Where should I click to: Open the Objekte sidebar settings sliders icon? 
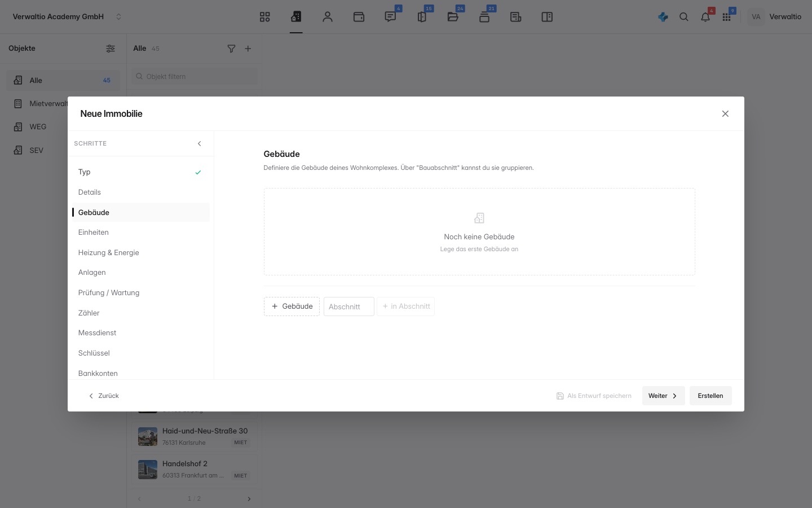pos(111,49)
